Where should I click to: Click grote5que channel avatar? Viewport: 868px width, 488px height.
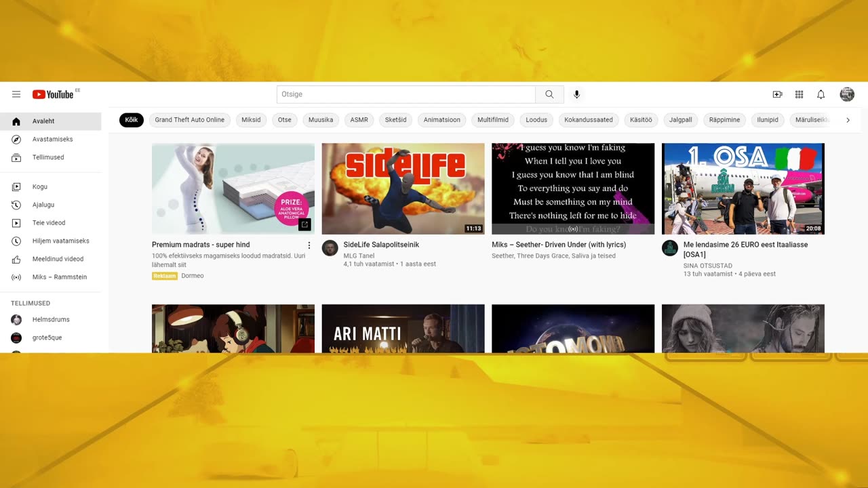point(16,338)
